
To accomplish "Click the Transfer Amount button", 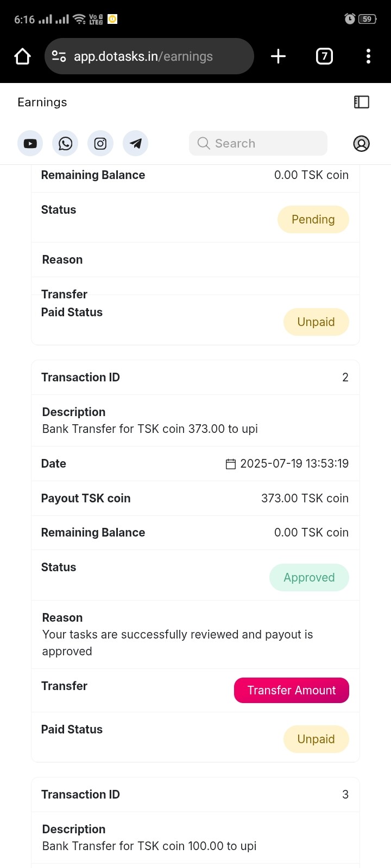I will [292, 690].
